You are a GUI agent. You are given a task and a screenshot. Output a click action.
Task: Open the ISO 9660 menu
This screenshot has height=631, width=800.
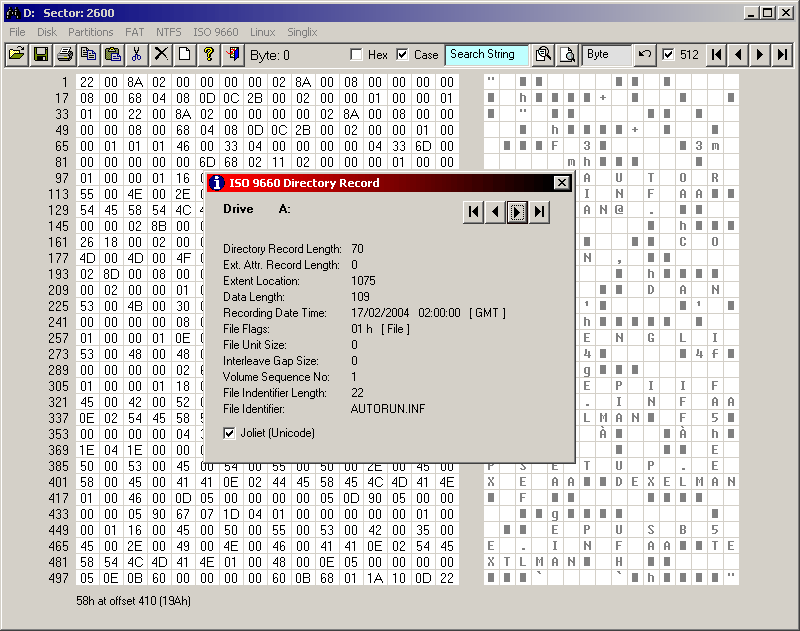tap(216, 32)
